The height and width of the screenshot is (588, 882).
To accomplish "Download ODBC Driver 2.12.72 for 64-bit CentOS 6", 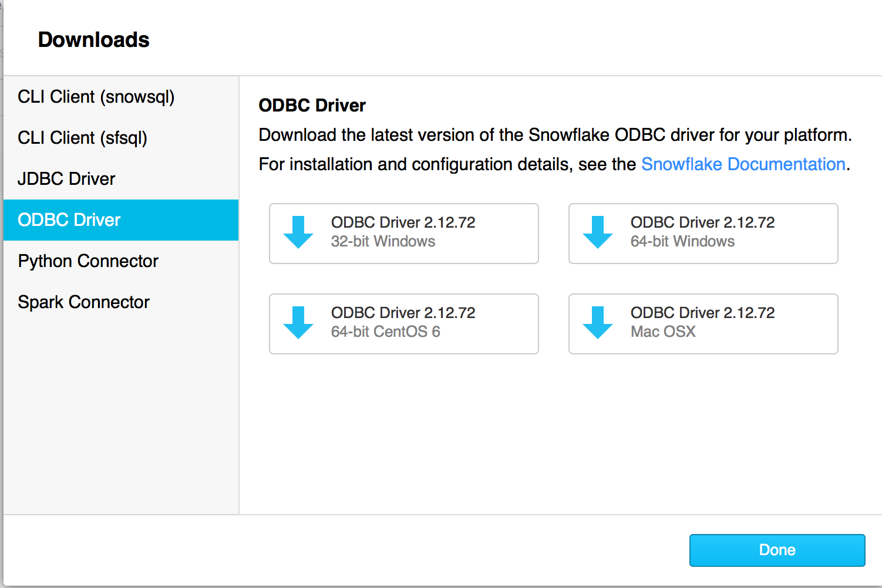I will [x=403, y=324].
